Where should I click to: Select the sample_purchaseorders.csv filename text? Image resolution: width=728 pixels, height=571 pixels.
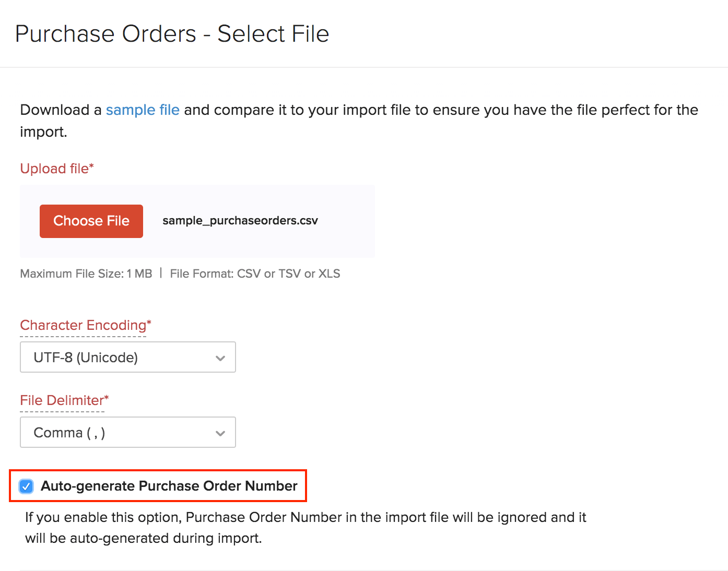point(240,221)
